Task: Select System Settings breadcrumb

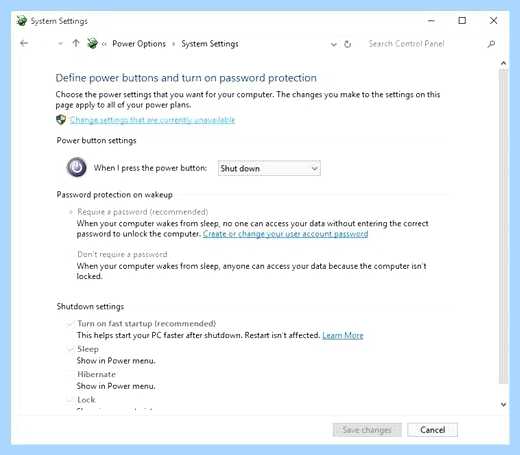Action: pyautogui.click(x=210, y=44)
